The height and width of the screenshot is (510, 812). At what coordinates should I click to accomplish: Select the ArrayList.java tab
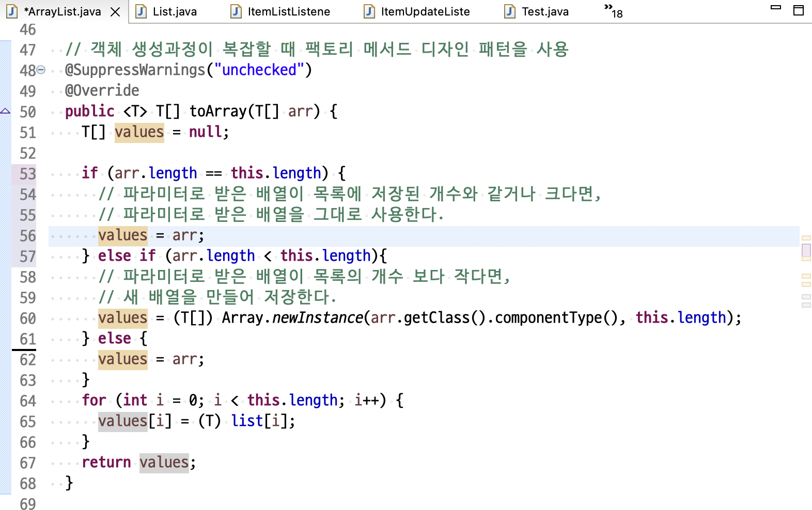pos(63,11)
